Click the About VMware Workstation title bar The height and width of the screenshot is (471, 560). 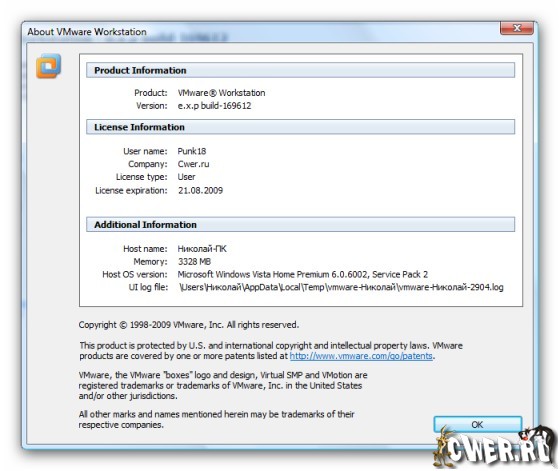click(261, 31)
